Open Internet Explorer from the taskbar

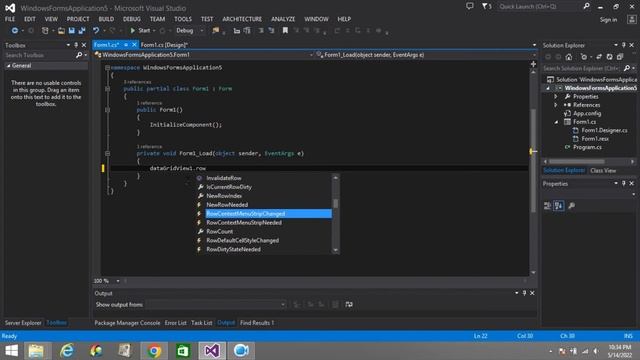[67, 351]
